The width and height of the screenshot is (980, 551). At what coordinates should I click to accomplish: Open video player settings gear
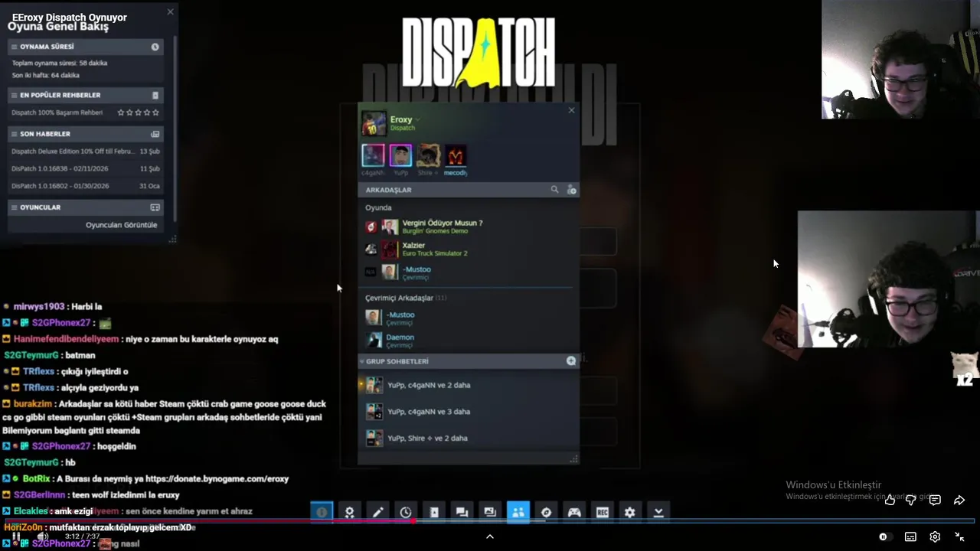tap(935, 537)
